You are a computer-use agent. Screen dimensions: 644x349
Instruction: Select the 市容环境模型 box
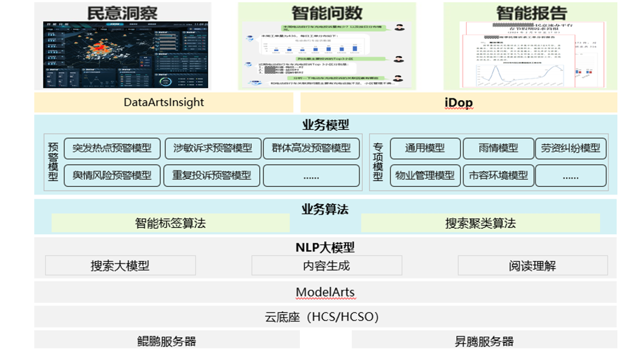tap(498, 175)
